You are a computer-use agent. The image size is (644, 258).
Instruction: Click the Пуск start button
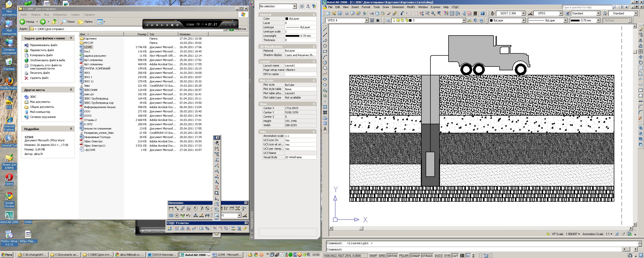pos(7,255)
